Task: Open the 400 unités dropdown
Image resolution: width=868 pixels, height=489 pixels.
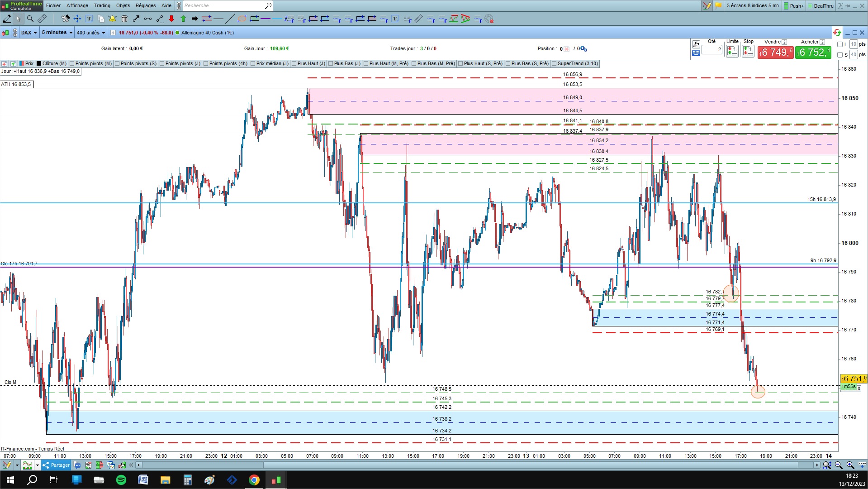Action: 91,33
